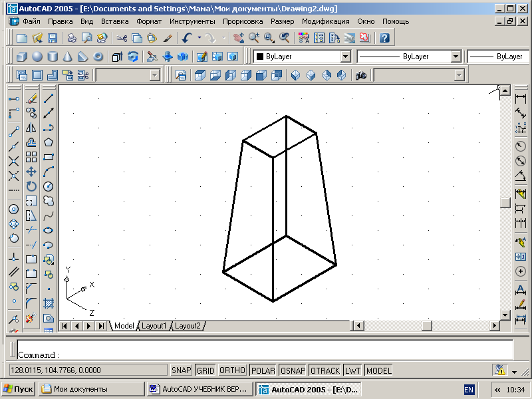The width and height of the screenshot is (532, 399).
Task: Toggle OSNAP in status bar
Action: point(293,370)
